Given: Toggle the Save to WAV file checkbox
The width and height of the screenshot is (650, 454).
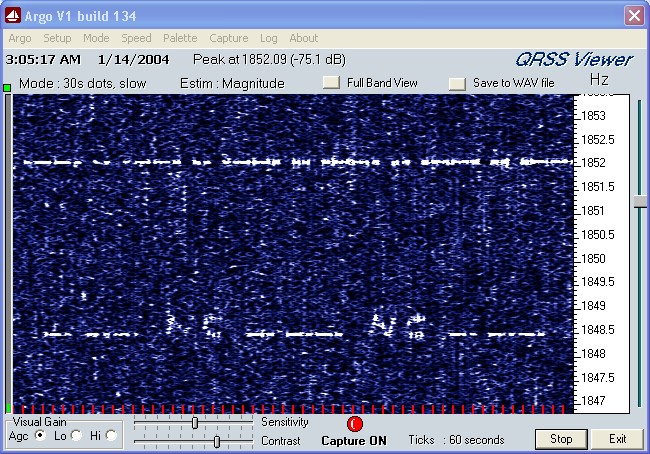Looking at the screenshot, I should (x=457, y=84).
